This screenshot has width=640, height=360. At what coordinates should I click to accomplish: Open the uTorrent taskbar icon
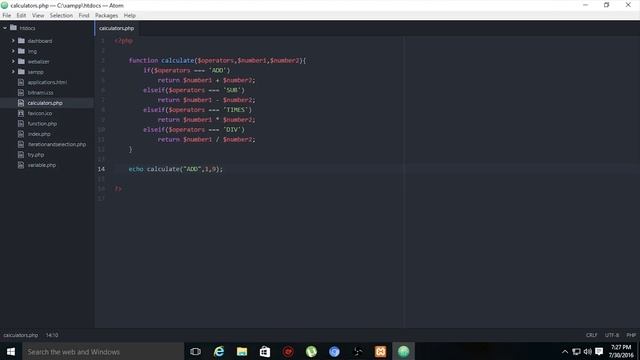pyautogui.click(x=311, y=351)
